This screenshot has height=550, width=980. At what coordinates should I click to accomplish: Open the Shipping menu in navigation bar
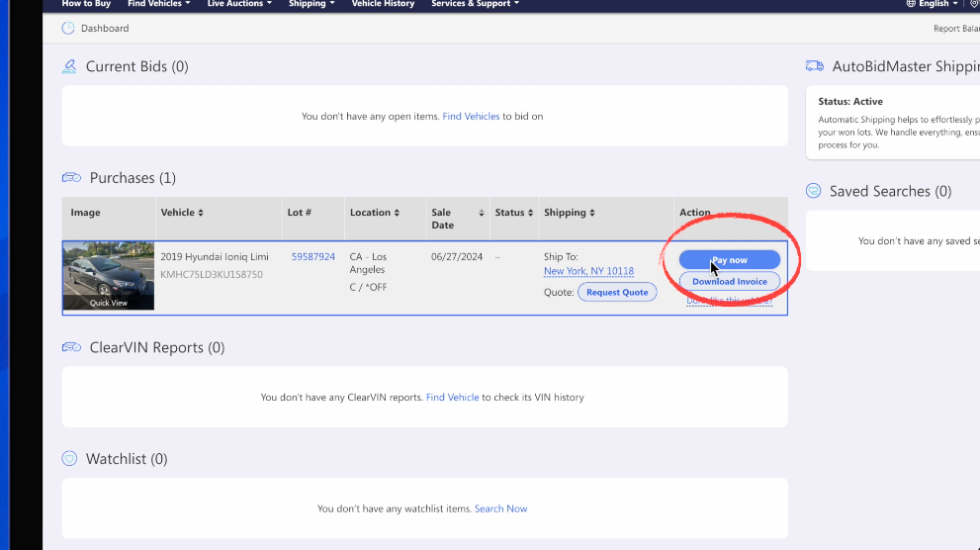(x=312, y=4)
